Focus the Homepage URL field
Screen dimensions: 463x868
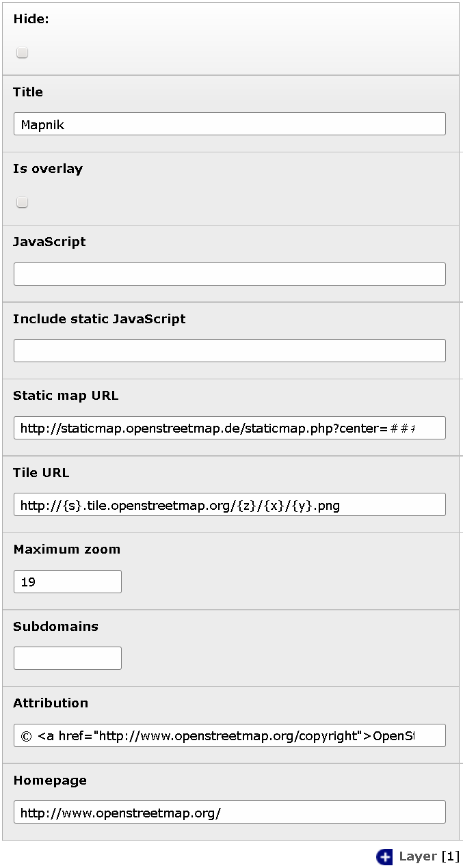pos(230,812)
